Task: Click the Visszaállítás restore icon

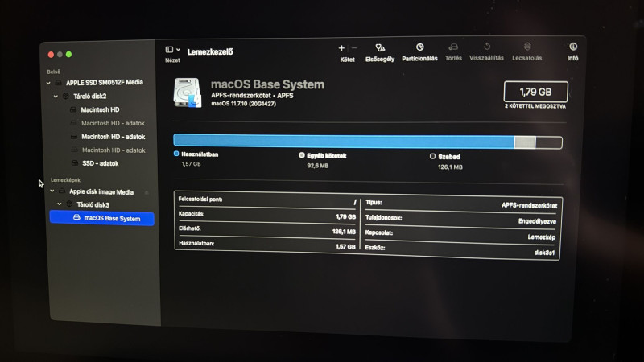Action: pos(487,47)
